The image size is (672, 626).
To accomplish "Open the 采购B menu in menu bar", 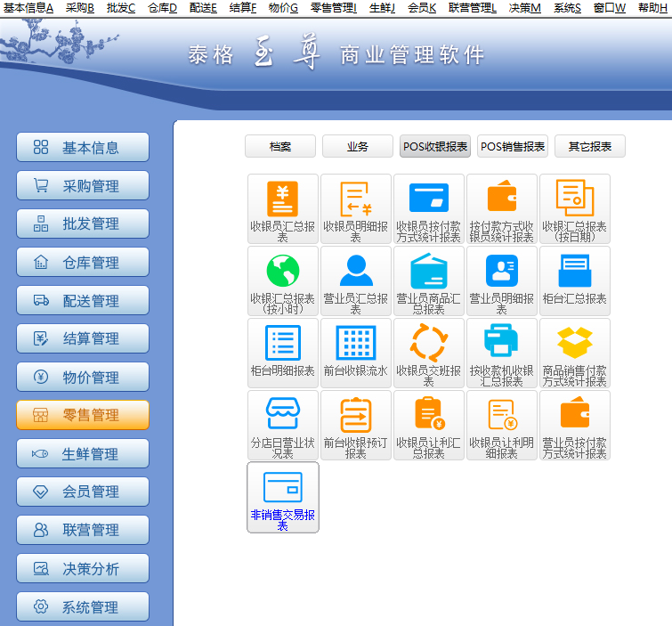I will 79,7.
